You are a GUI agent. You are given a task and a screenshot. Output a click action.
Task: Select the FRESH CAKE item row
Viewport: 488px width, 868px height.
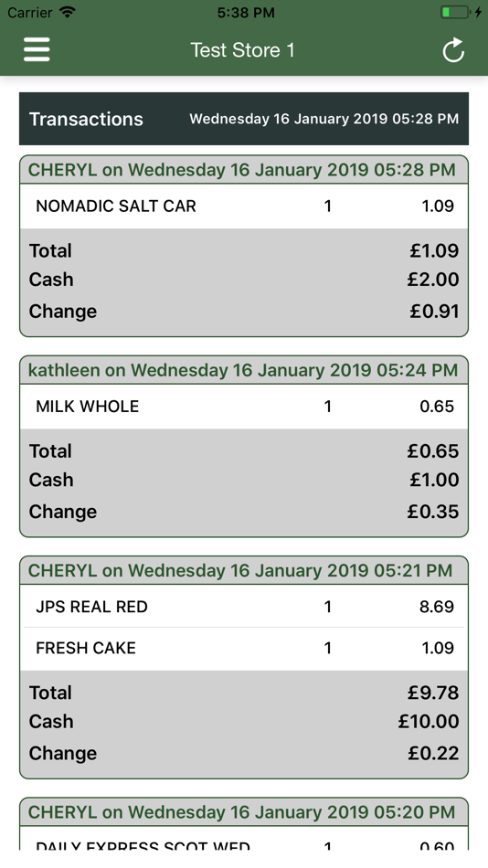coord(244,648)
